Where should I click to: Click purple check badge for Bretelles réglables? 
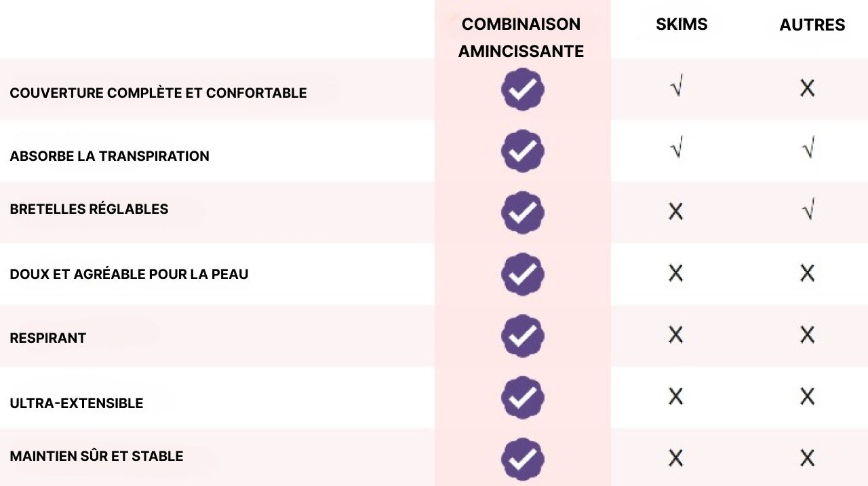coord(522,212)
